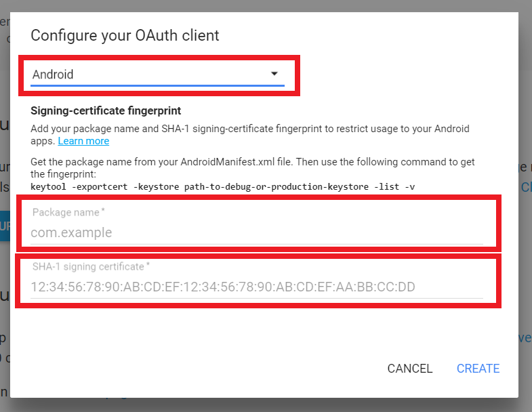
Task: Click the dimmed backdrop above the dialog
Action: (271, 5)
